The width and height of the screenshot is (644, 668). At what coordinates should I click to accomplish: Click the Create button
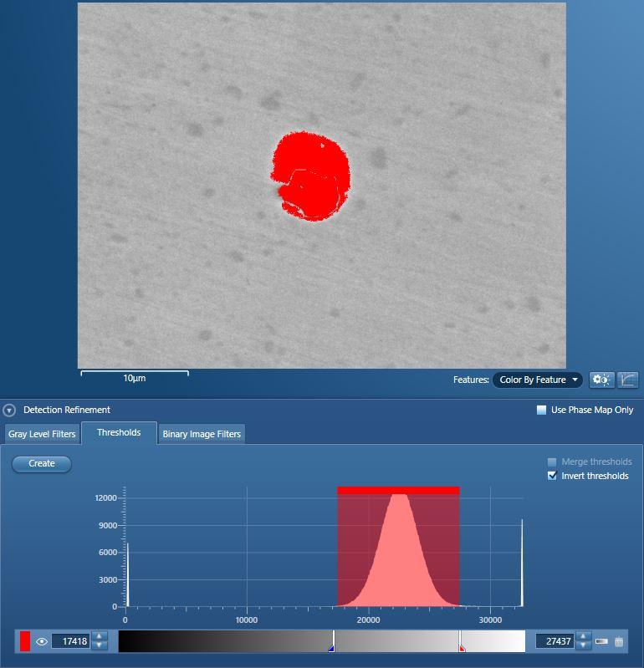point(42,463)
